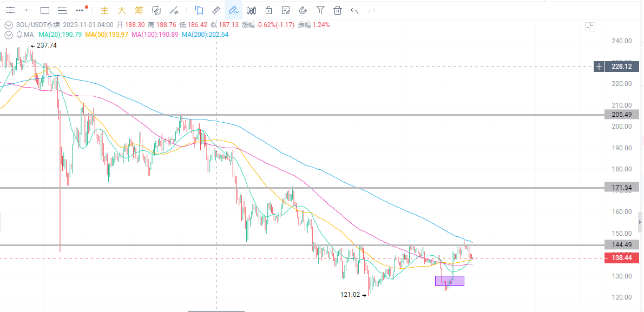The image size is (644, 312).
Task: Undo the last drawing action
Action: [354, 10]
